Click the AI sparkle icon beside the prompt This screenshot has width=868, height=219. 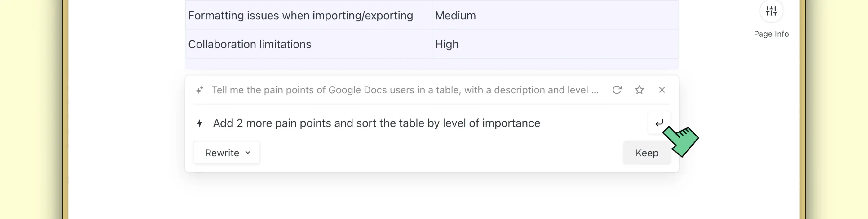[x=200, y=90]
